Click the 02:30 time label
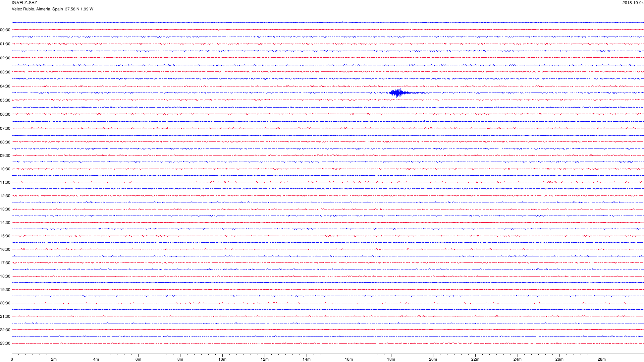Screen dimensions: 644x362 [5, 58]
